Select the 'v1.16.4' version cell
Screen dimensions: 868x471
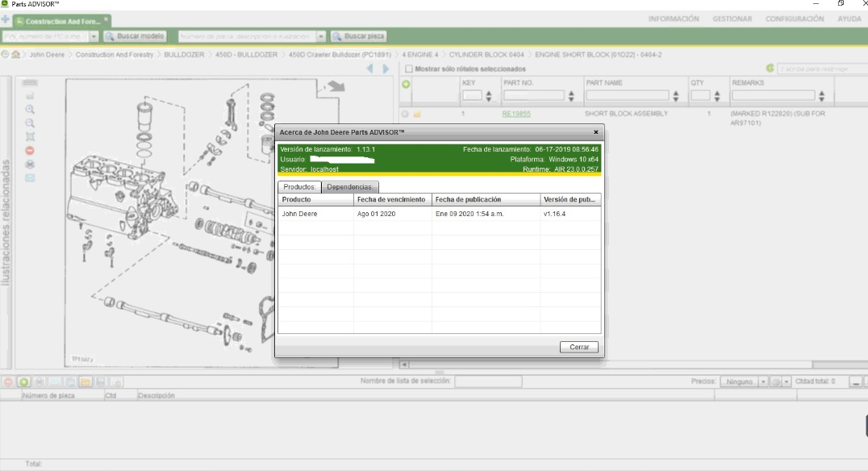pyautogui.click(x=570, y=214)
